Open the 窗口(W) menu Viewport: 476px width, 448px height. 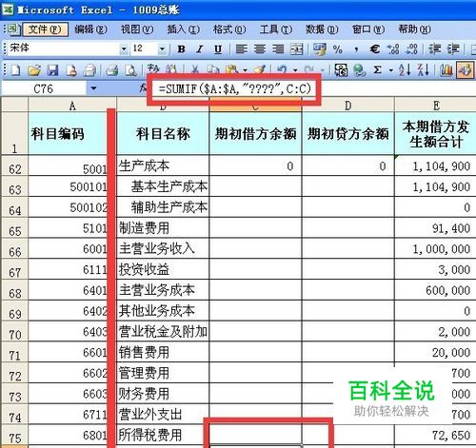368,29
